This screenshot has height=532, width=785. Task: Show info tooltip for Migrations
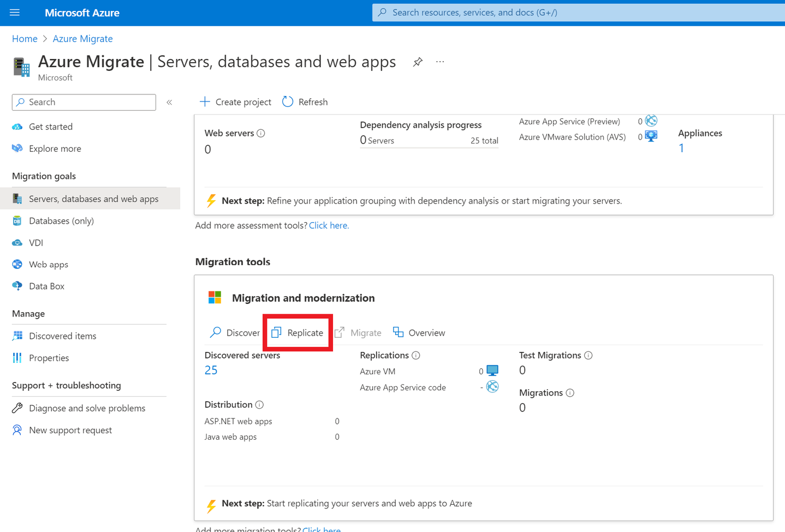[570, 393]
